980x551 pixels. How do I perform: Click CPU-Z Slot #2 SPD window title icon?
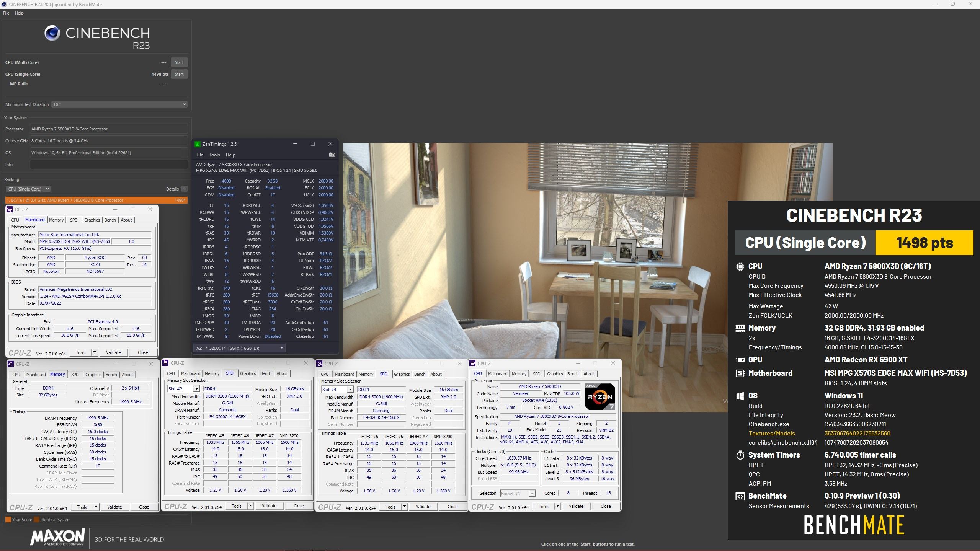pos(166,363)
